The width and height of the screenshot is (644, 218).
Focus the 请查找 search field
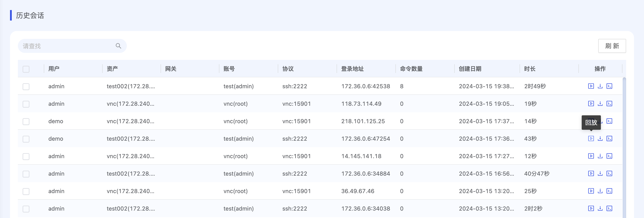(x=68, y=46)
